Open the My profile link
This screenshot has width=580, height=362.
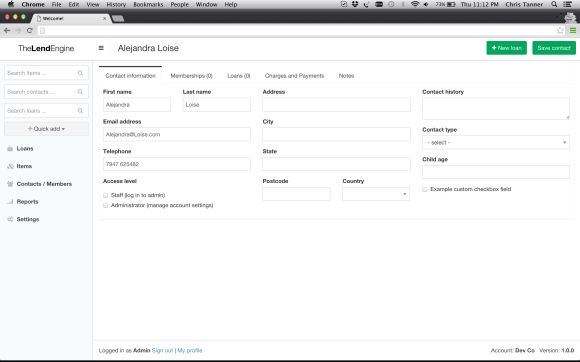[190, 350]
